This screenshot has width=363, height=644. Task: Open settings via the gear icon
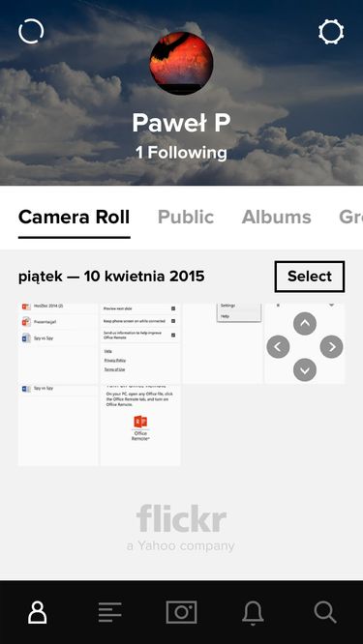(x=331, y=32)
